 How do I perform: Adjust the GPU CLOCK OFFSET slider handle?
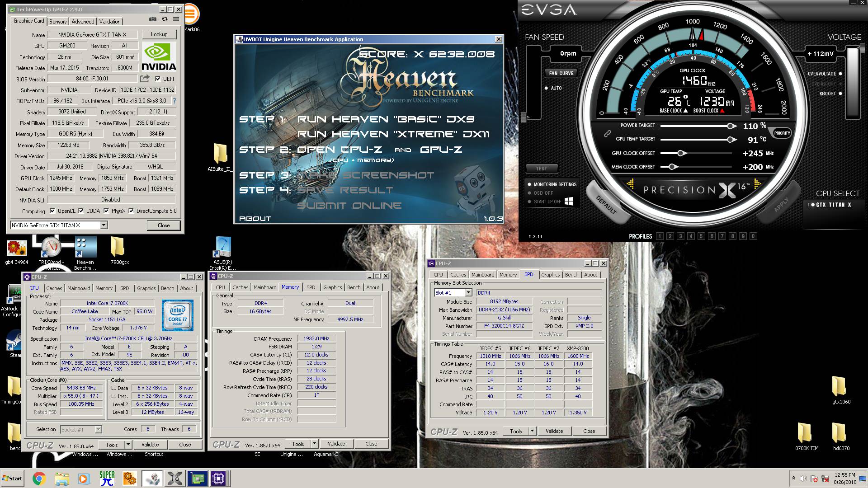[x=681, y=153]
